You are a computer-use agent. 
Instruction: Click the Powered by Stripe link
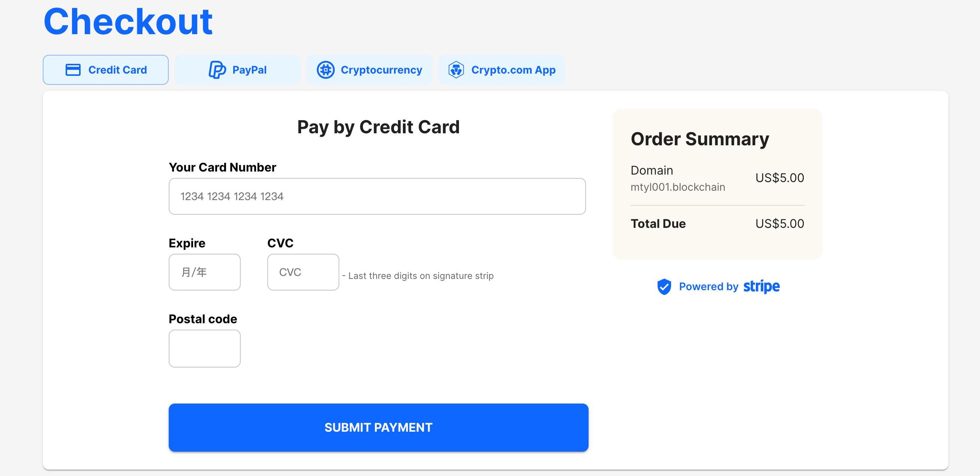(718, 286)
